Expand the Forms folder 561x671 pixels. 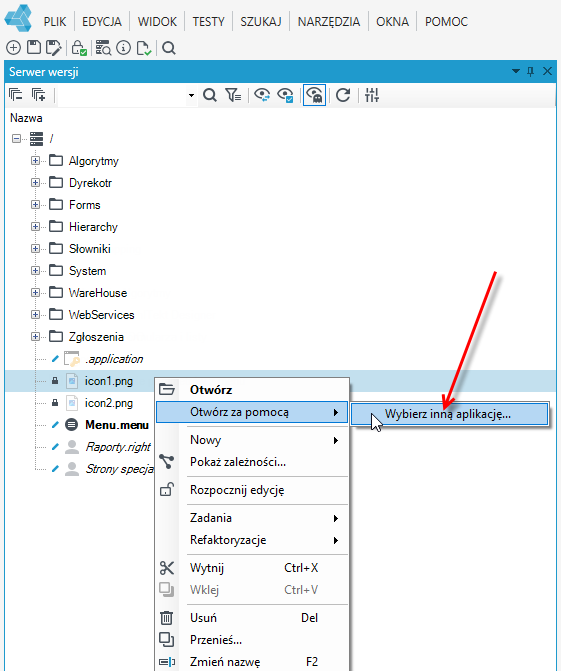point(35,205)
